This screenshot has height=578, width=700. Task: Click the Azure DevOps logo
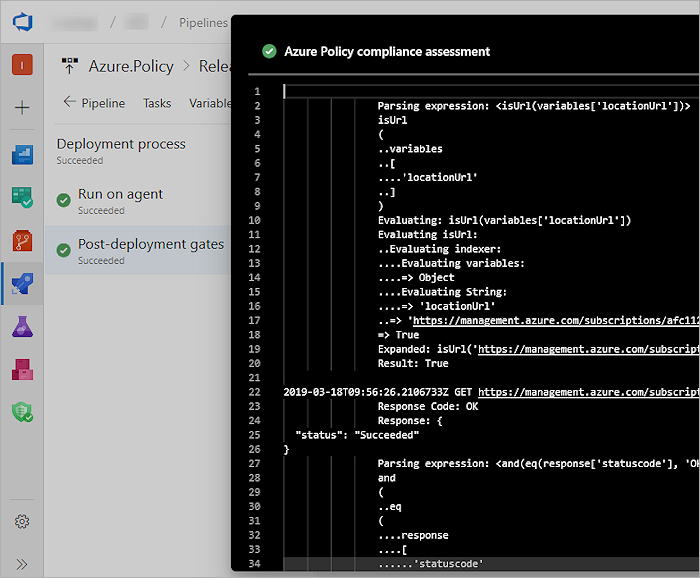pos(22,22)
